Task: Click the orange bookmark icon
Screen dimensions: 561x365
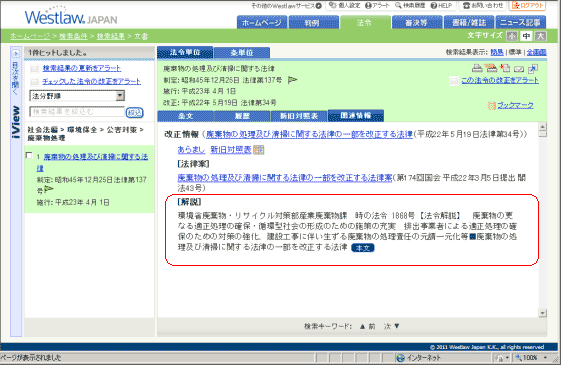Action: (492, 106)
